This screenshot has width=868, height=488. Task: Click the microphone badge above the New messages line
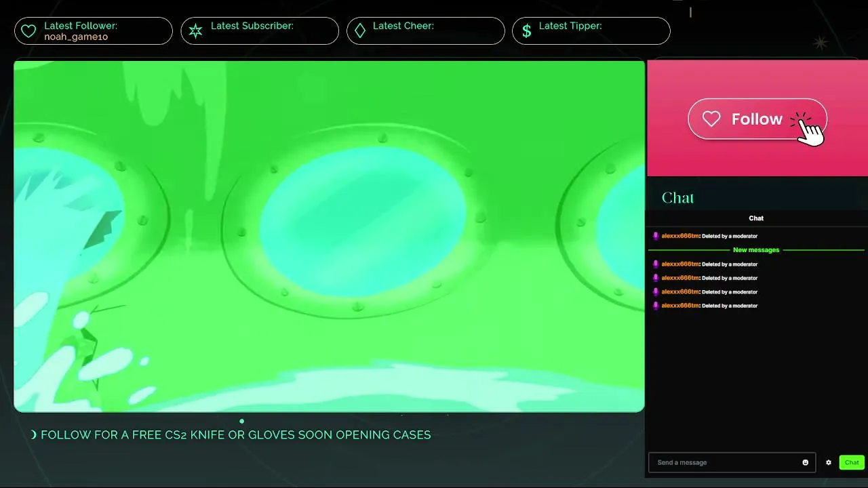(x=656, y=236)
